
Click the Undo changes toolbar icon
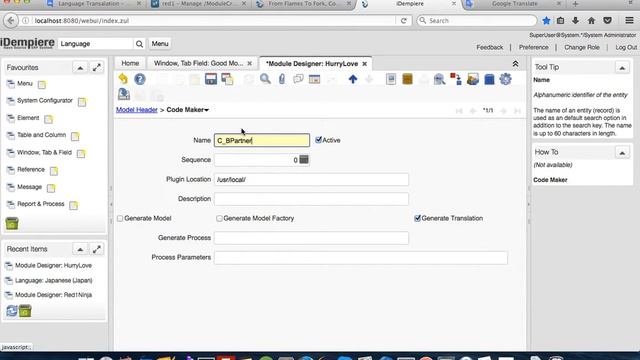tap(123, 79)
